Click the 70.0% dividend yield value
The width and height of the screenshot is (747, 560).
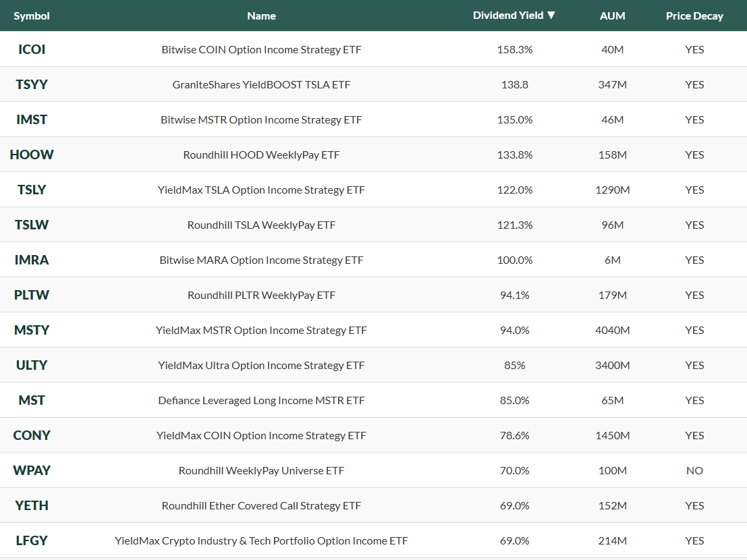tap(514, 470)
